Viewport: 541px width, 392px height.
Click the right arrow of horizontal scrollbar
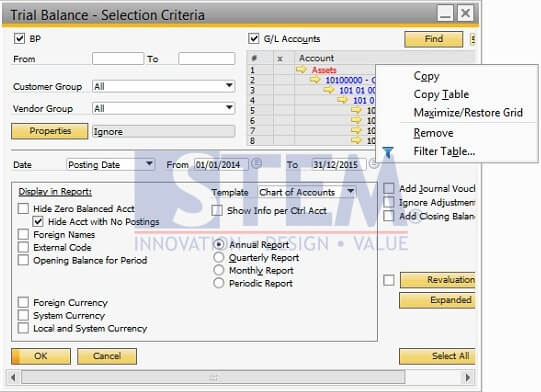tap(468, 377)
